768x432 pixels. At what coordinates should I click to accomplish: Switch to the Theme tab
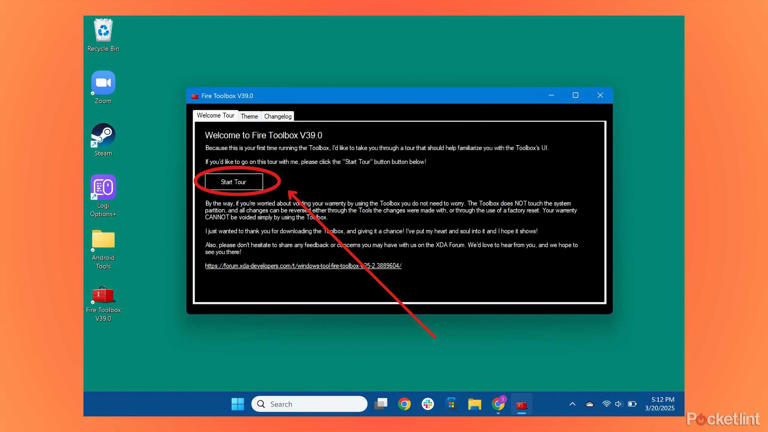[249, 117]
